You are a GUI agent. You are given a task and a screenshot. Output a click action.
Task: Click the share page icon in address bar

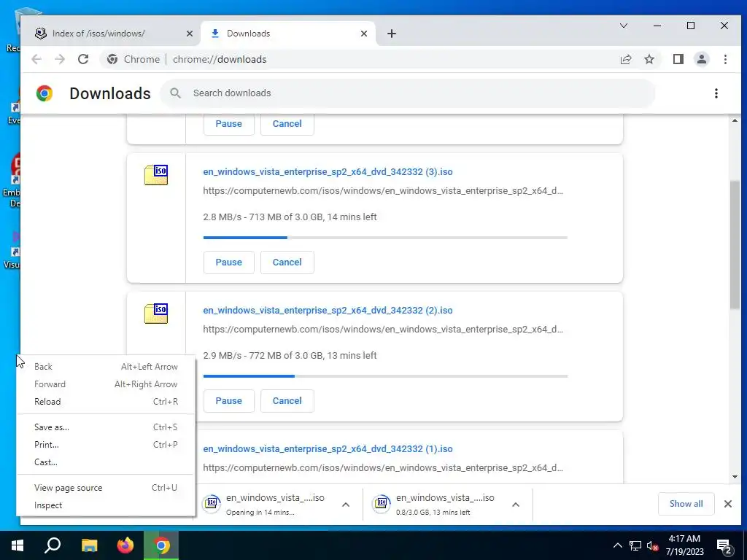[x=625, y=59]
